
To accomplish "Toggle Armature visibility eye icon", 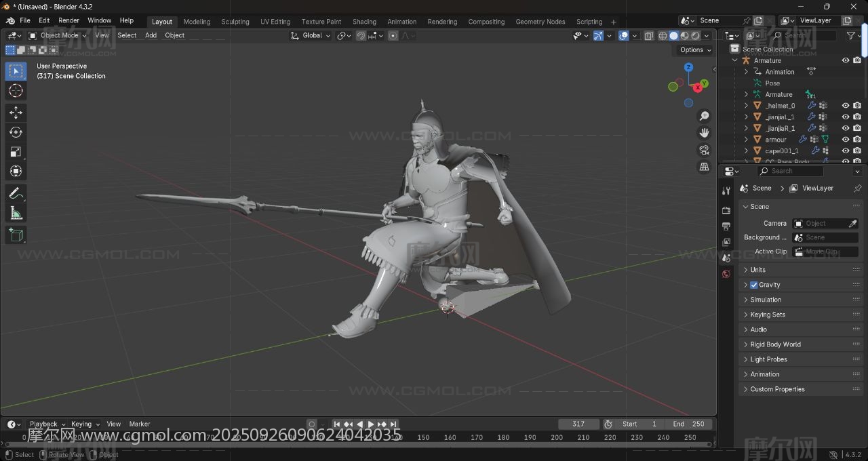I will [846, 60].
